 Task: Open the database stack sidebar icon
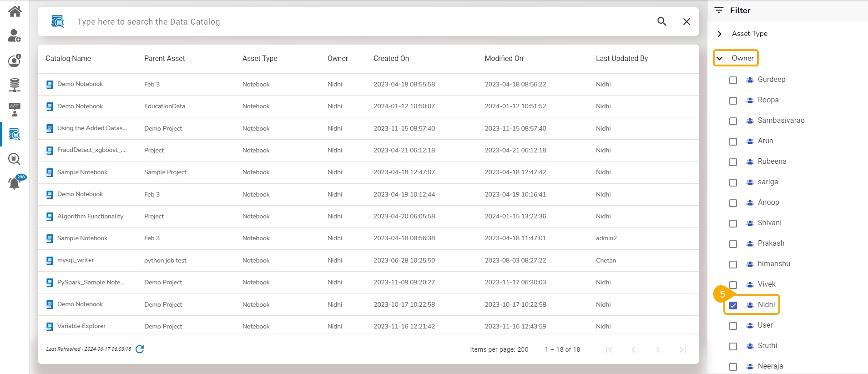(x=15, y=85)
